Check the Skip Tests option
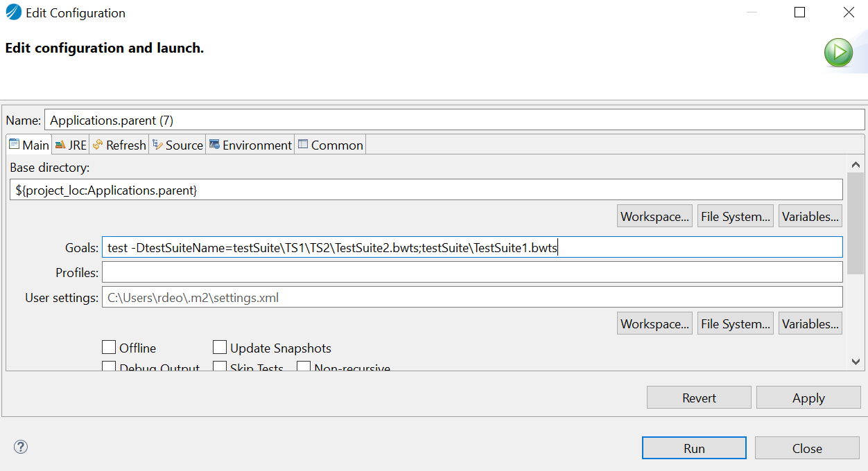Image resolution: width=868 pixels, height=471 pixels. 220,367
